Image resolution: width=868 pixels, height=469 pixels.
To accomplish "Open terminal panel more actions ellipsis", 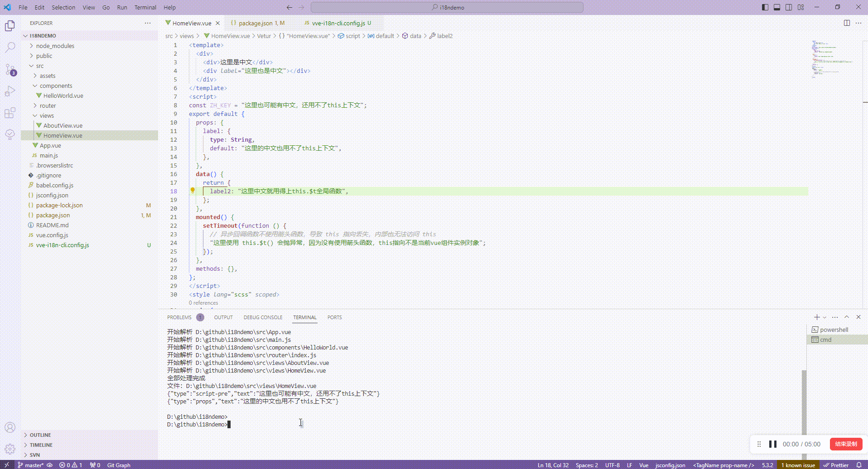I will 835,317.
